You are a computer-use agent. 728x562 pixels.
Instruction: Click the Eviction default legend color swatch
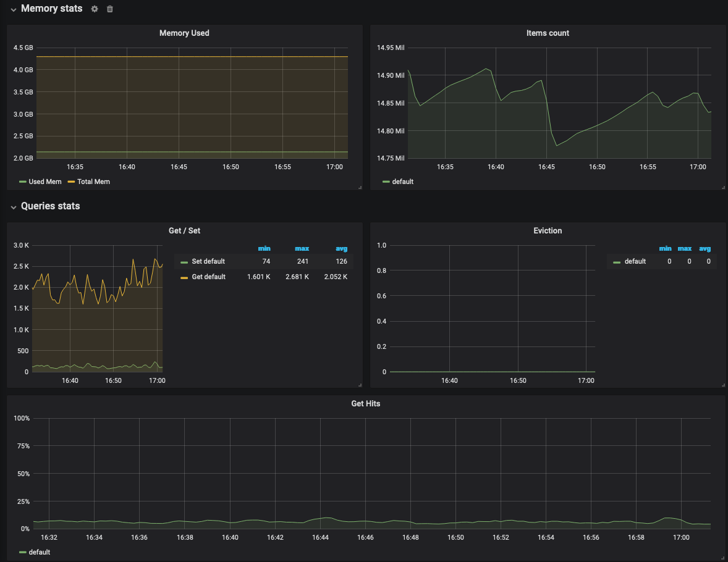617,262
